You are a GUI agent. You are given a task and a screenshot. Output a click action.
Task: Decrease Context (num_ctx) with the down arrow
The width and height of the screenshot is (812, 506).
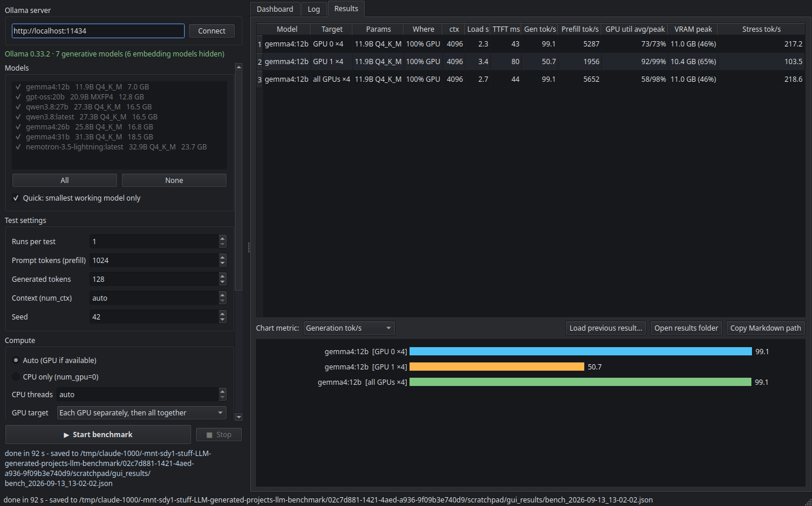(222, 301)
